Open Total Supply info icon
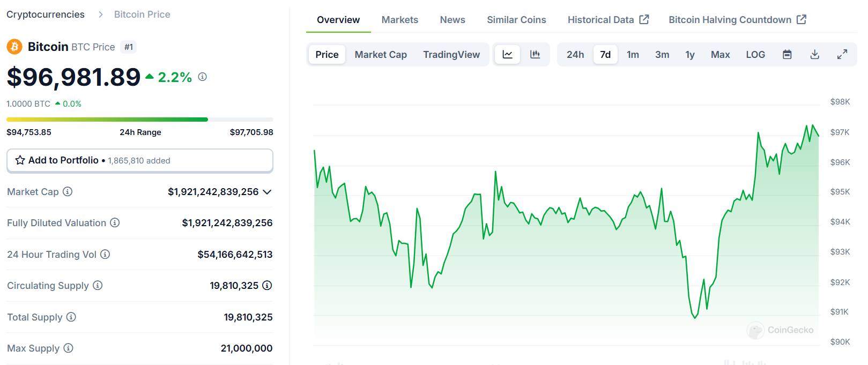The width and height of the screenshot is (868, 365). tap(71, 317)
